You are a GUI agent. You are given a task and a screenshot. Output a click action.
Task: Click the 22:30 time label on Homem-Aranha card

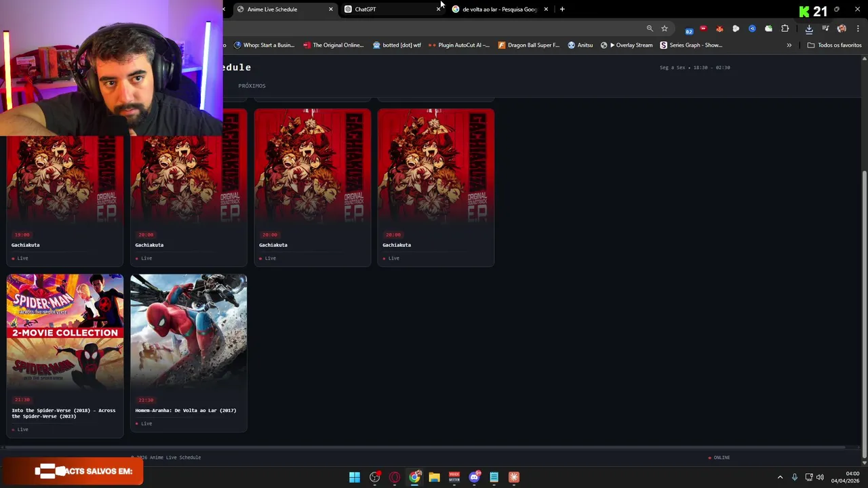[146, 400]
